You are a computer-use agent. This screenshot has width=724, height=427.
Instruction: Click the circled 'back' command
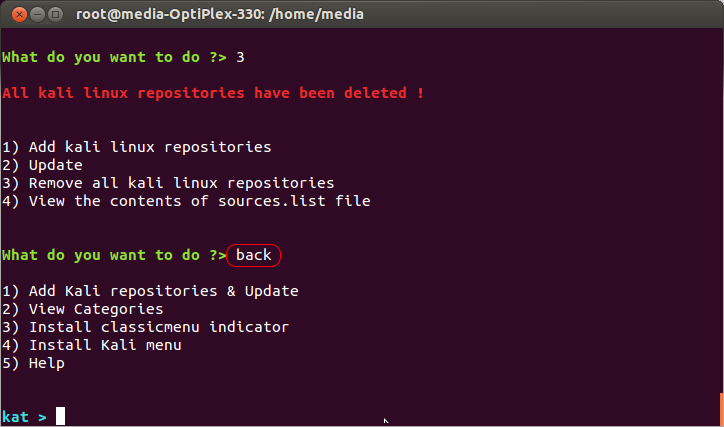tap(254, 255)
